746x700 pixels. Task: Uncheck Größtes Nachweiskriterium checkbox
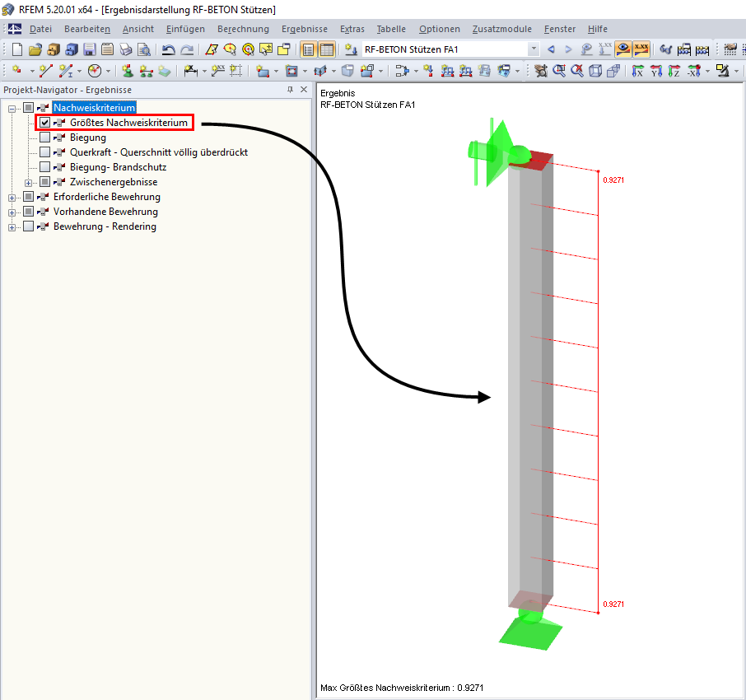(x=44, y=123)
